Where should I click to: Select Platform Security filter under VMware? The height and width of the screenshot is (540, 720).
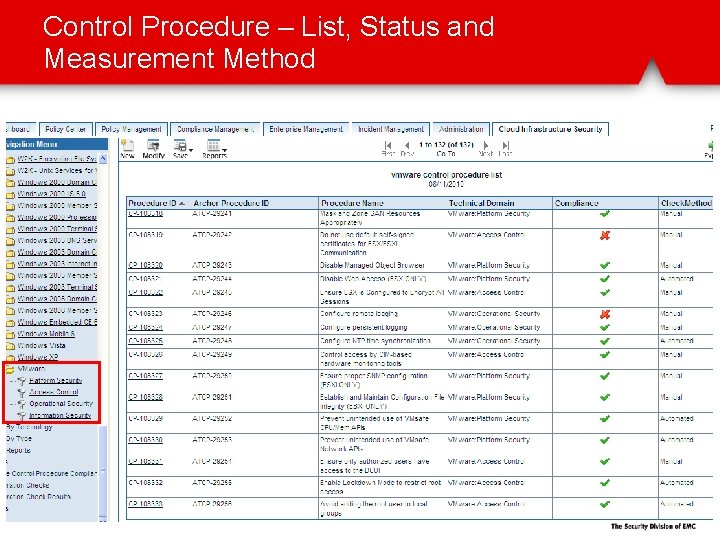click(56, 381)
